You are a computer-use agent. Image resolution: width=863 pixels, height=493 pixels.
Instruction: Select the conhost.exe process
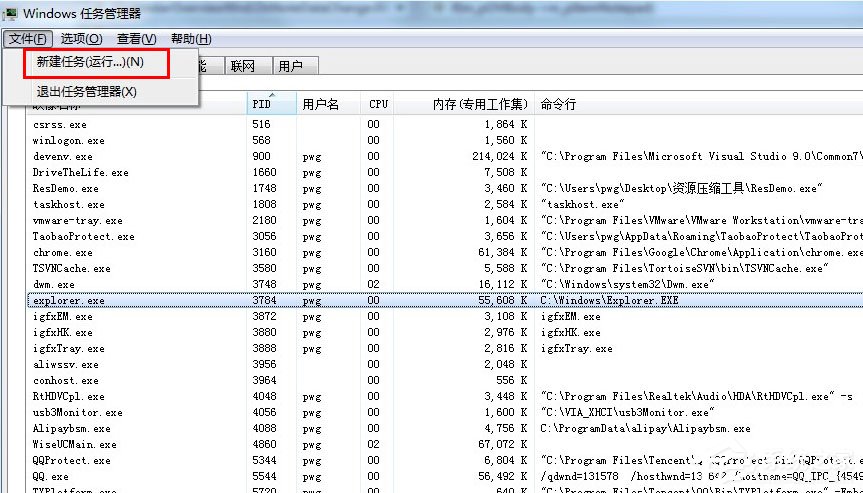(445, 380)
